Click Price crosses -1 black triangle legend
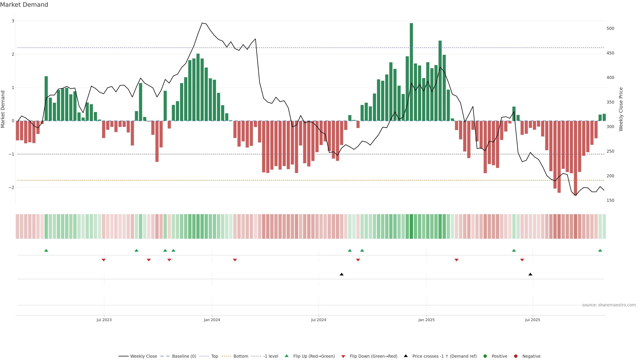The height and width of the screenshot is (362, 644). click(406, 356)
